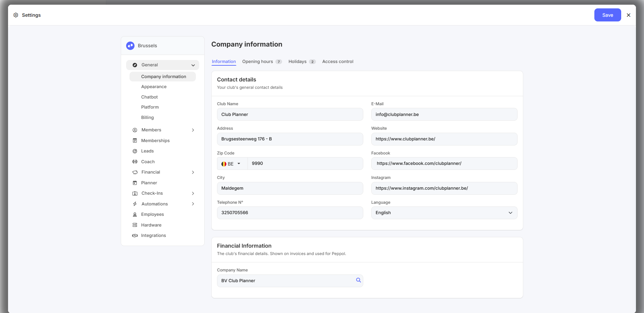Click the Club Name input field
Viewport: 644px width, 313px height.
(290, 114)
